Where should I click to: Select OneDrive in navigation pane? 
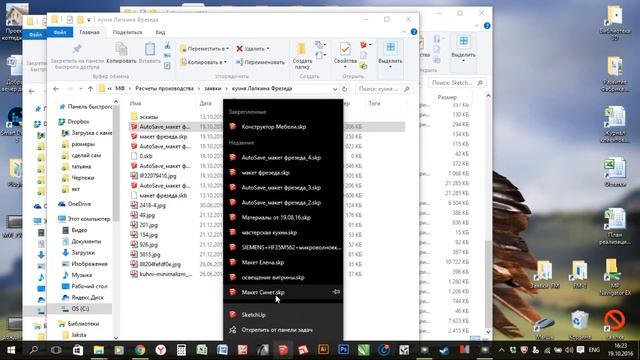(x=79, y=204)
